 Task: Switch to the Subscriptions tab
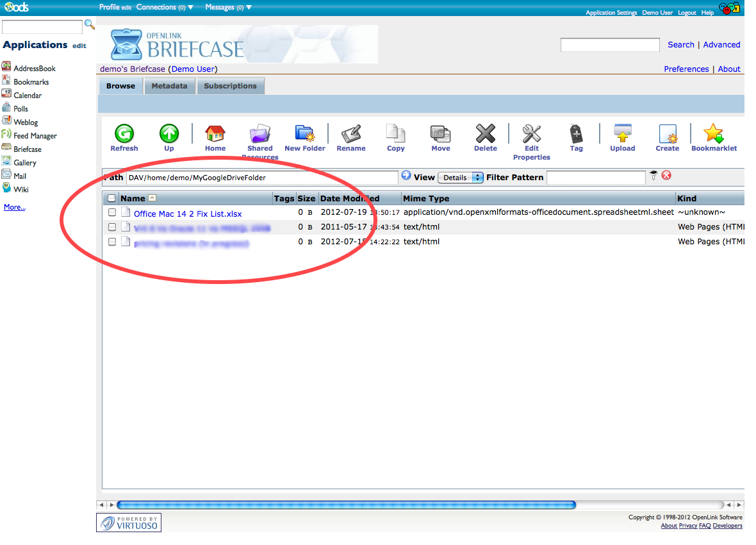click(230, 86)
